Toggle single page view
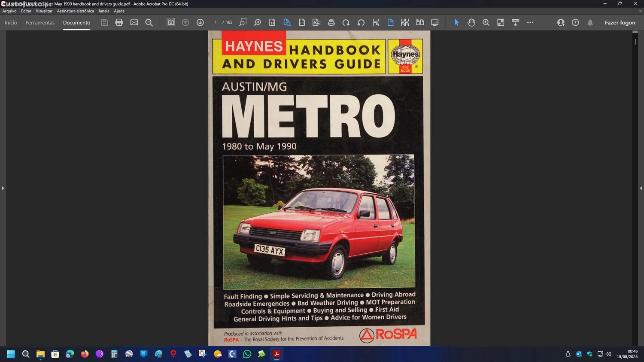This screenshot has width=644, height=362. [x=390, y=22]
